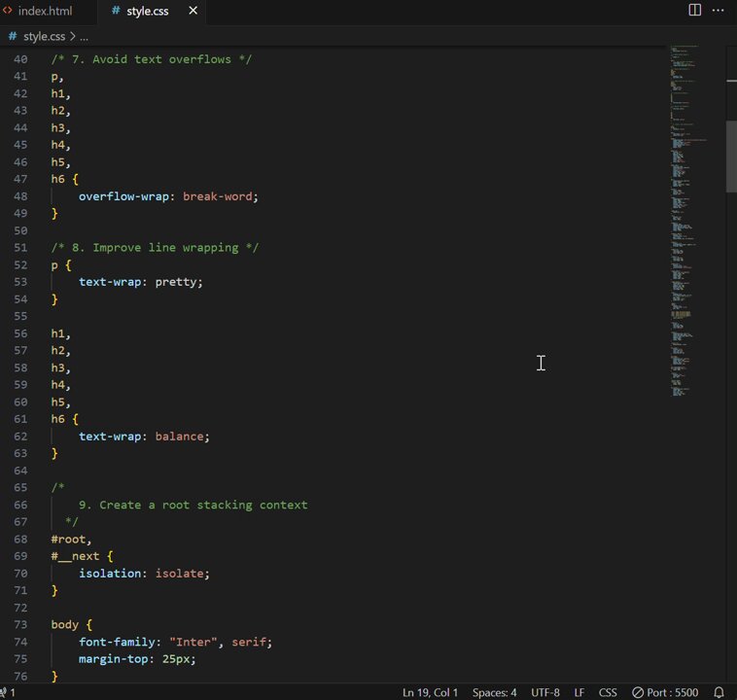Open the More Actions ellipsis menu
This screenshot has width=737, height=700.
click(x=718, y=10)
